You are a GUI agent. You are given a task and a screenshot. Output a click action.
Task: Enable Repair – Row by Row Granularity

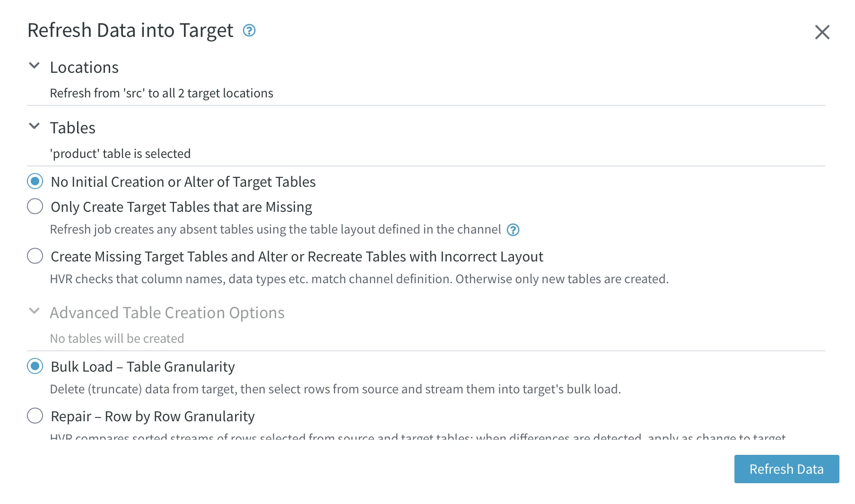[x=35, y=416]
